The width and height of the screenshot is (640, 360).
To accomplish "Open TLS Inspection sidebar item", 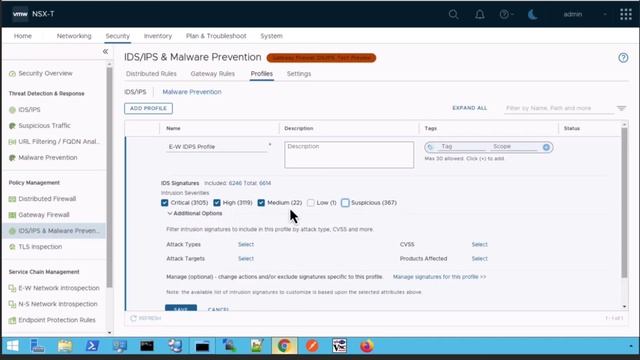I will (40, 247).
